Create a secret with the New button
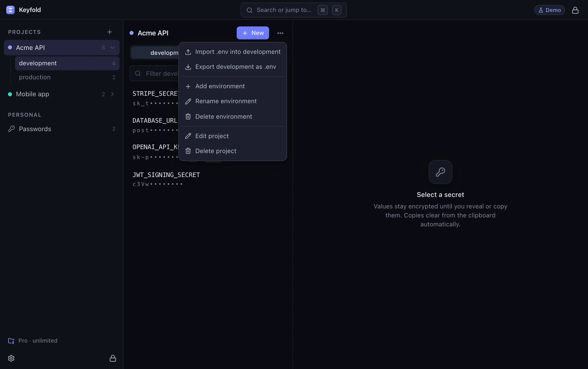588x369 pixels. 253,33
